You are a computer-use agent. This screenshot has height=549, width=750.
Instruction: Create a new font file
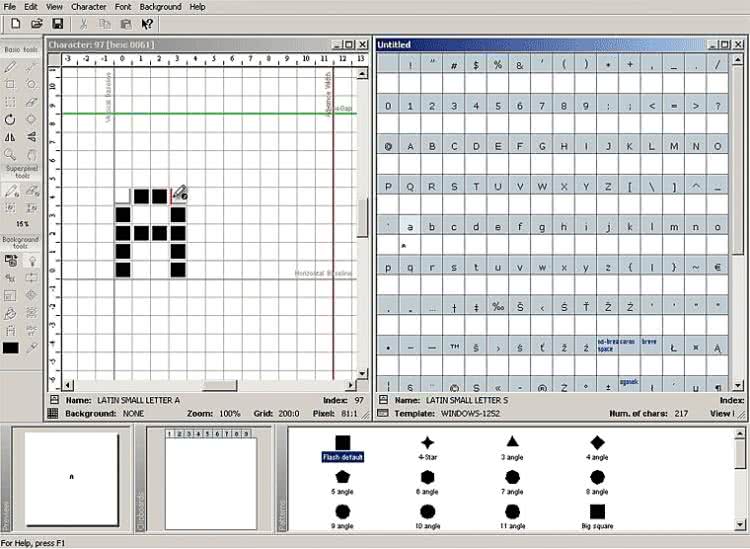15,23
